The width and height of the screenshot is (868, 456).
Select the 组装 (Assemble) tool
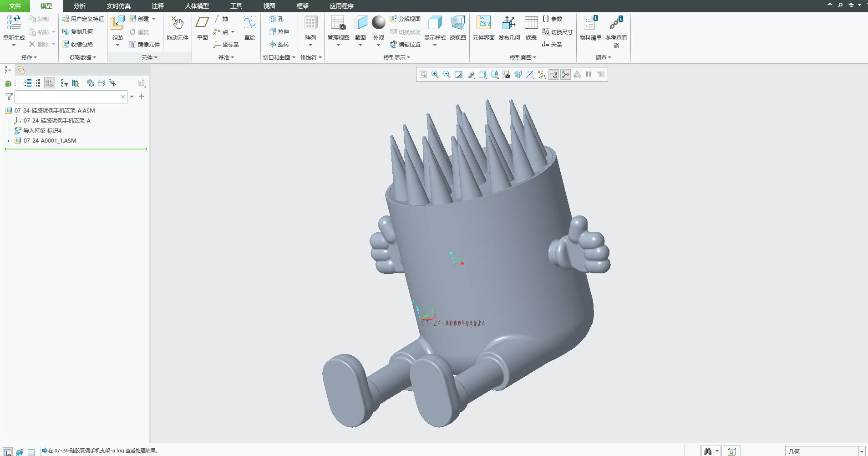tap(117, 23)
